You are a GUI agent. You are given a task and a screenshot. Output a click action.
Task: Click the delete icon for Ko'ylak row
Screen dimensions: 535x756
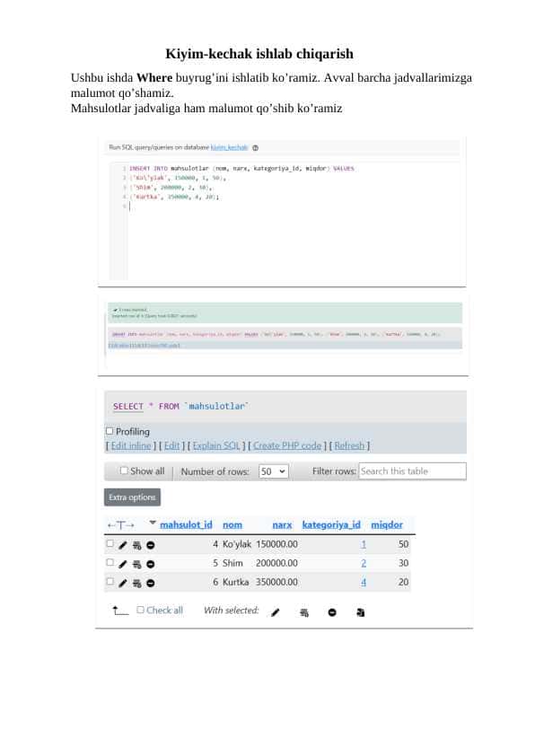coord(151,545)
